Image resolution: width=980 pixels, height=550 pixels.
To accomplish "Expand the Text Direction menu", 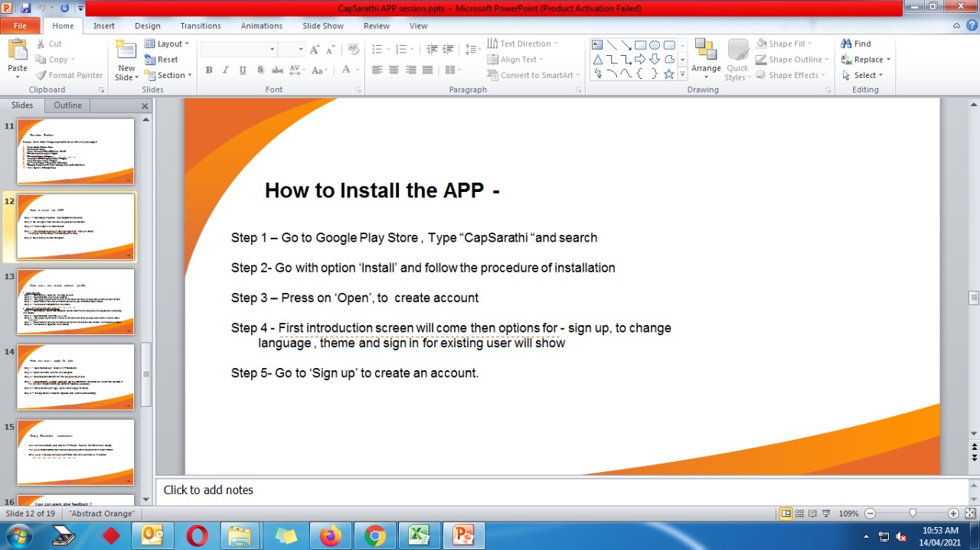I will tap(523, 44).
